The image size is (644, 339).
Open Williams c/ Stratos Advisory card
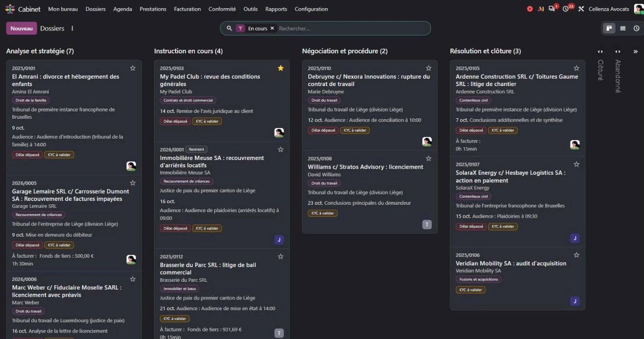370,192
